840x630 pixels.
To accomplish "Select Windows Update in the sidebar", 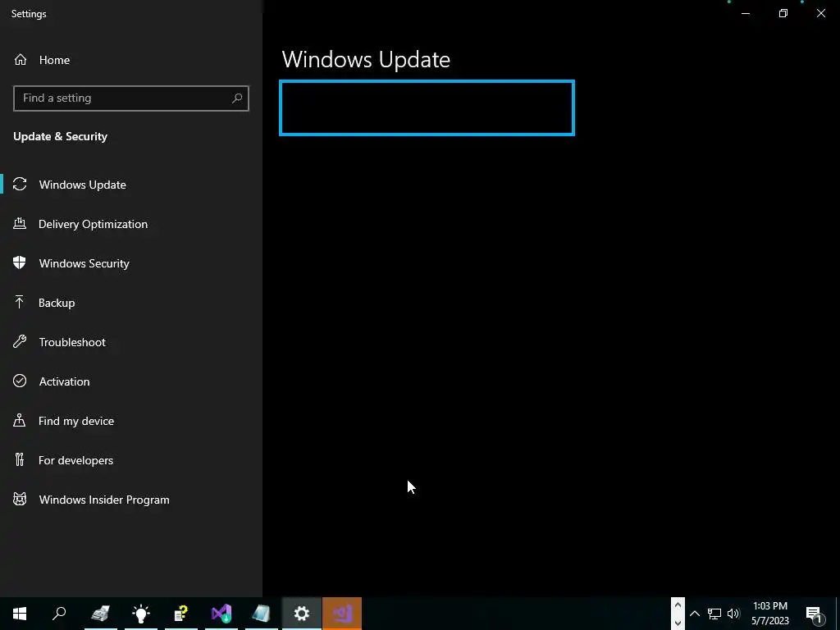I will [x=131, y=185].
